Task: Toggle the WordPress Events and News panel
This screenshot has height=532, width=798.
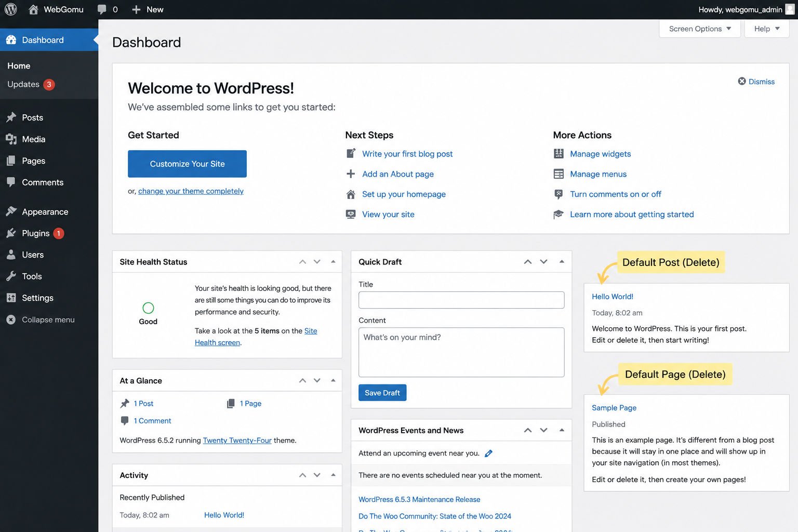Action: click(x=562, y=430)
